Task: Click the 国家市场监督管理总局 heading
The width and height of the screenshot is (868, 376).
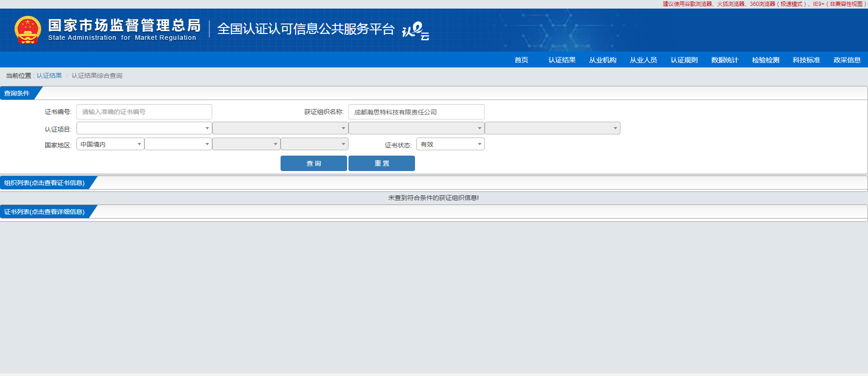Action: click(124, 25)
